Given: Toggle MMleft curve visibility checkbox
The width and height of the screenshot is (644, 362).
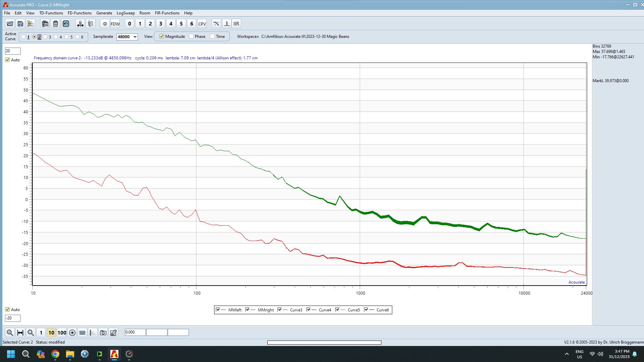Looking at the screenshot, I should tap(218, 310).
